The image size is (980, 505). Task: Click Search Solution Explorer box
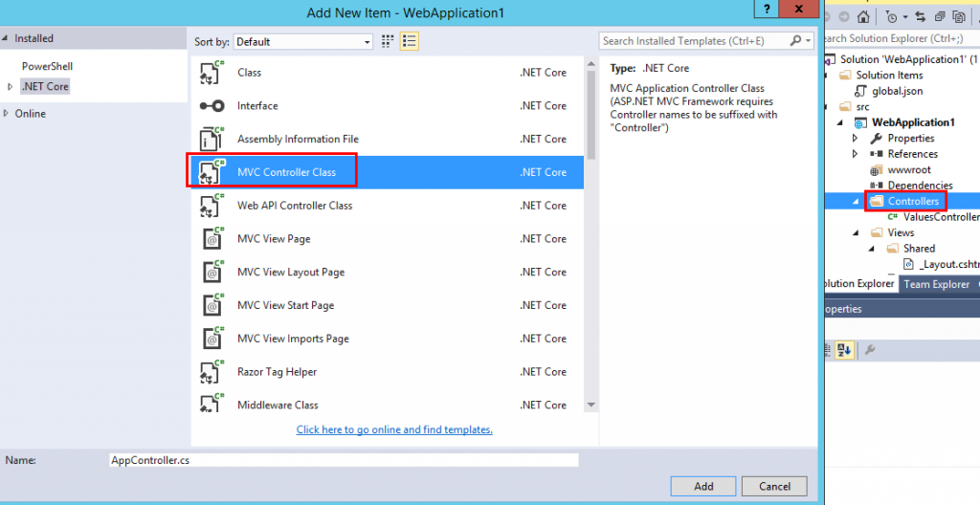pos(902,39)
